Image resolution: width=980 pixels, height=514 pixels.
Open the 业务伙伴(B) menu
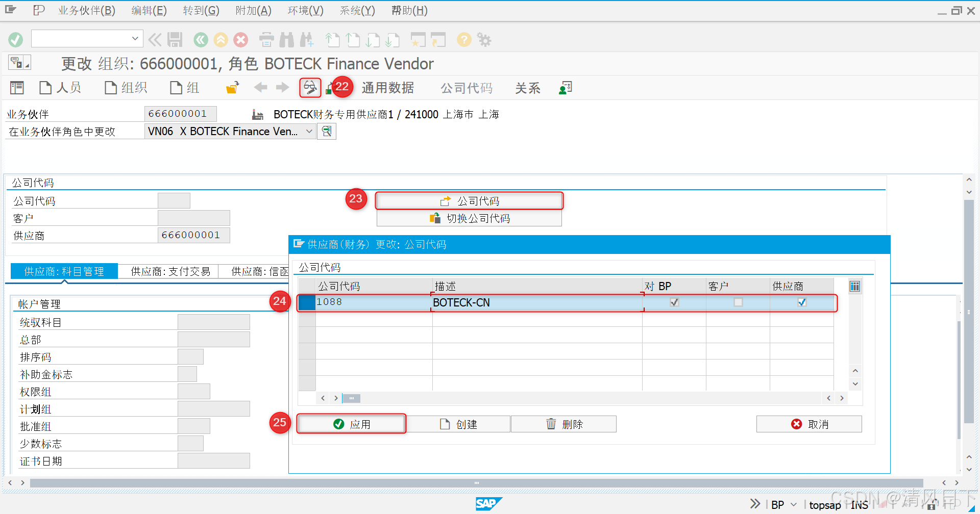click(87, 11)
